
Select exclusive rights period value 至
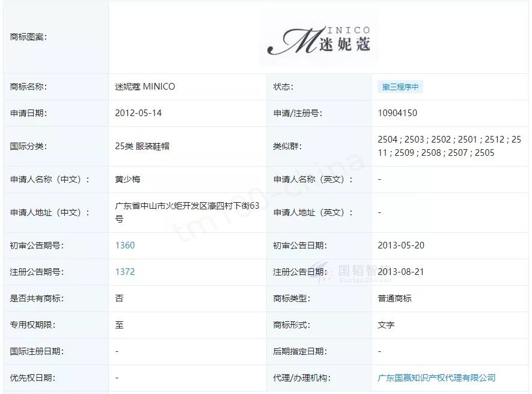click(119, 325)
